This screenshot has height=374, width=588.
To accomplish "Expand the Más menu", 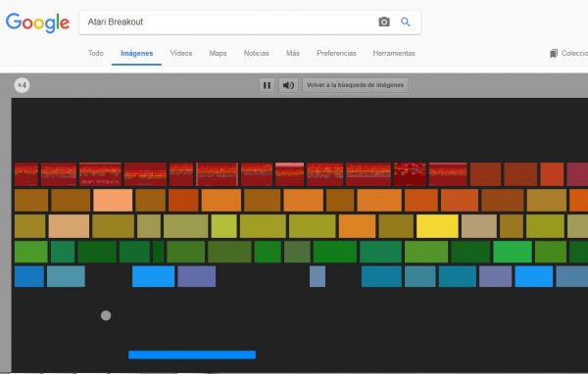I will tap(293, 53).
